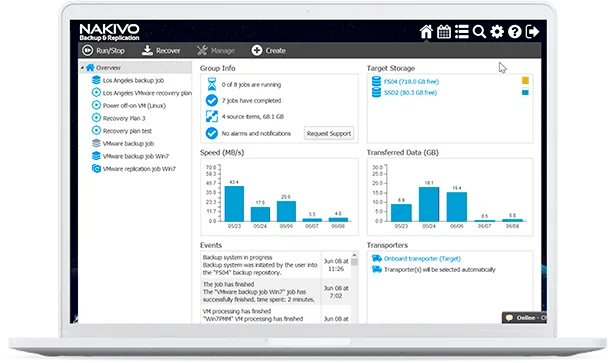Click the 06/06 speed bar (25.0)
Image resolution: width=609 pixels, height=363 pixels.
(x=286, y=211)
